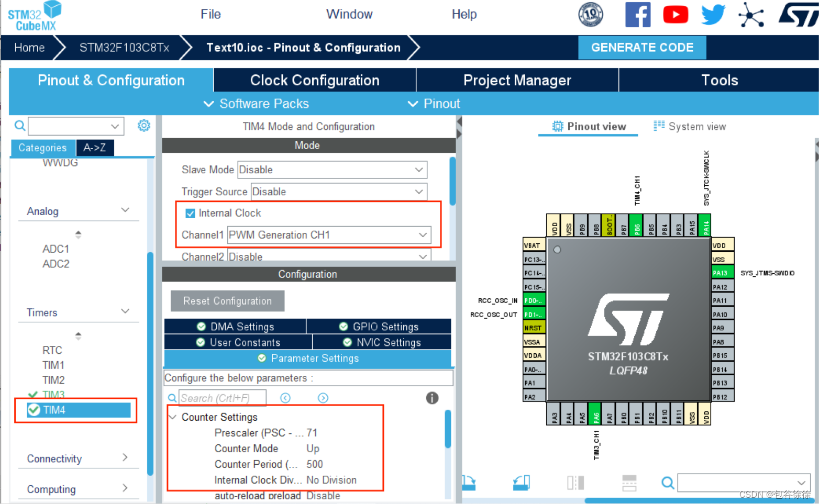The height and width of the screenshot is (504, 819).
Task: Open the peripheral search combo box
Action: click(x=76, y=126)
